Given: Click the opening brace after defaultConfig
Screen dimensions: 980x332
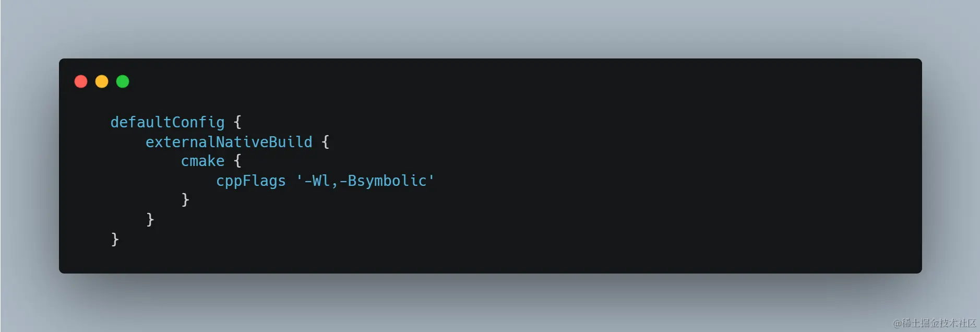Looking at the screenshot, I should pos(237,122).
